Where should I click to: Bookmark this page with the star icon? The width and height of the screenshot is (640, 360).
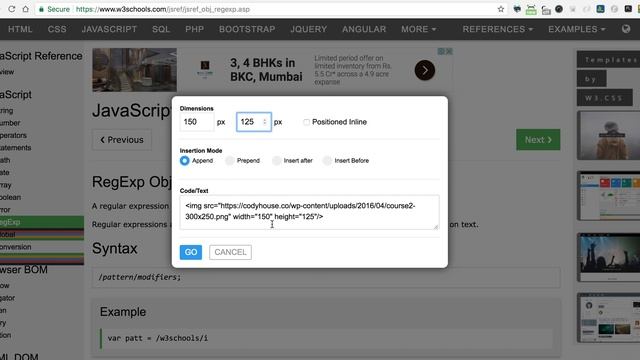501,9
